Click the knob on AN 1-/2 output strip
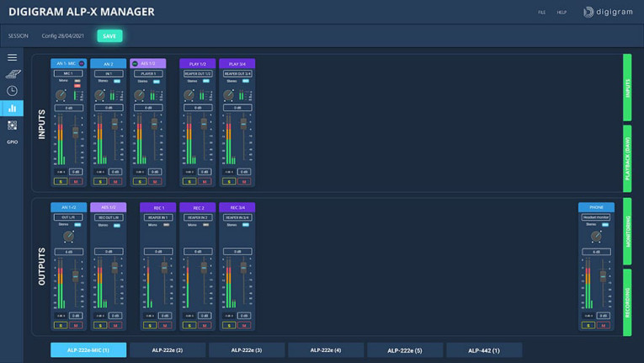Image resolution: width=644 pixels, height=363 pixels. tap(68, 237)
